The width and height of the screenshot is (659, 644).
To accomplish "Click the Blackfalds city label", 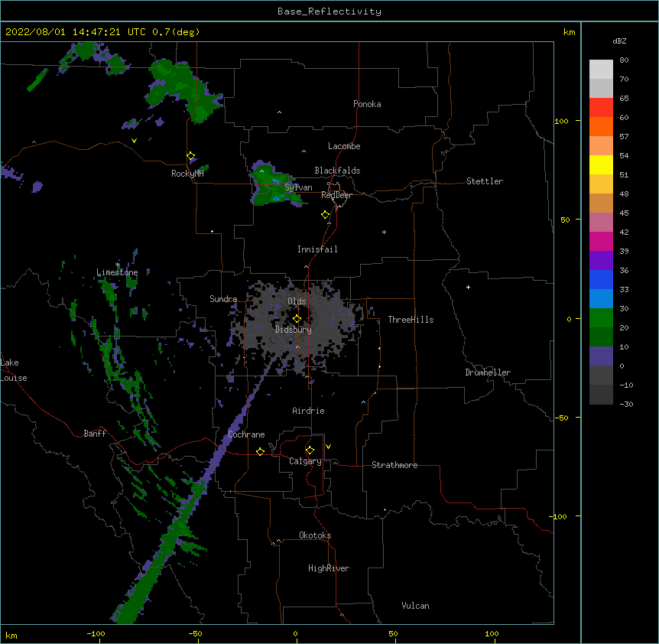I will coord(337,171).
